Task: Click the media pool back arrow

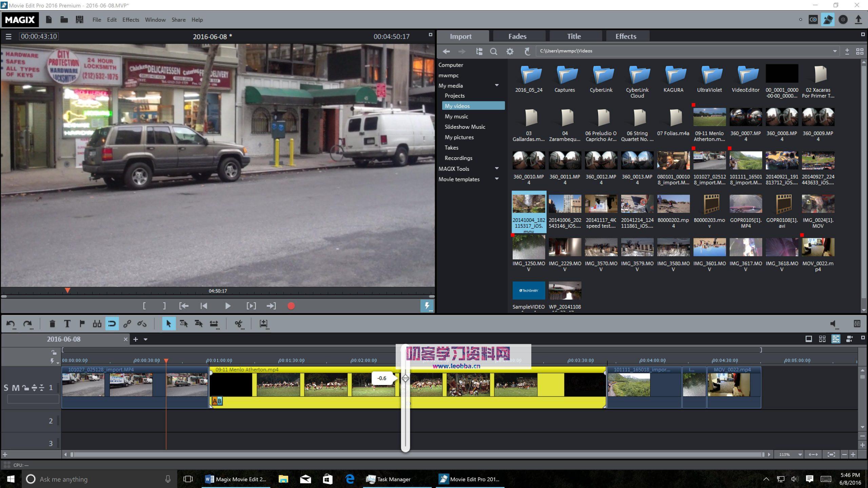Action: pyautogui.click(x=446, y=52)
